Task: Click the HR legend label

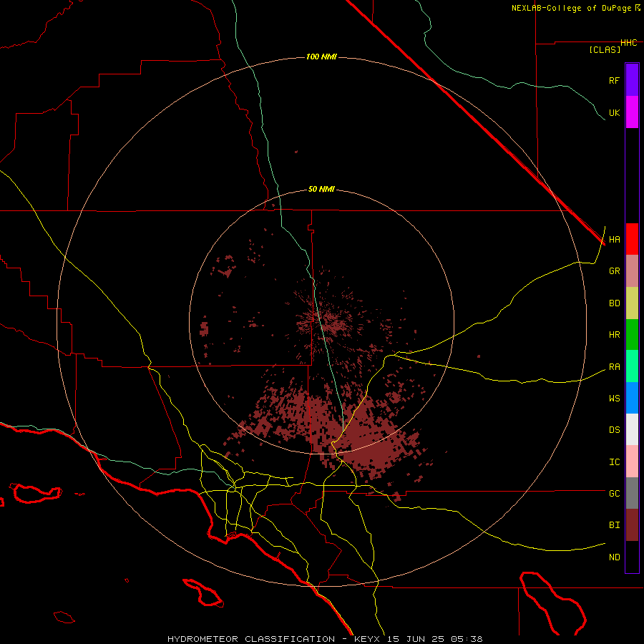Action: [x=614, y=335]
